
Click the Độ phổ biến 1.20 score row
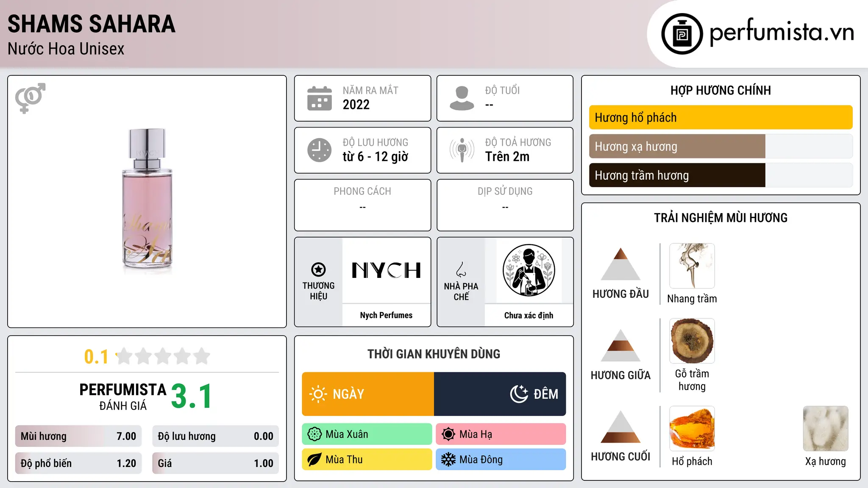[x=78, y=463]
